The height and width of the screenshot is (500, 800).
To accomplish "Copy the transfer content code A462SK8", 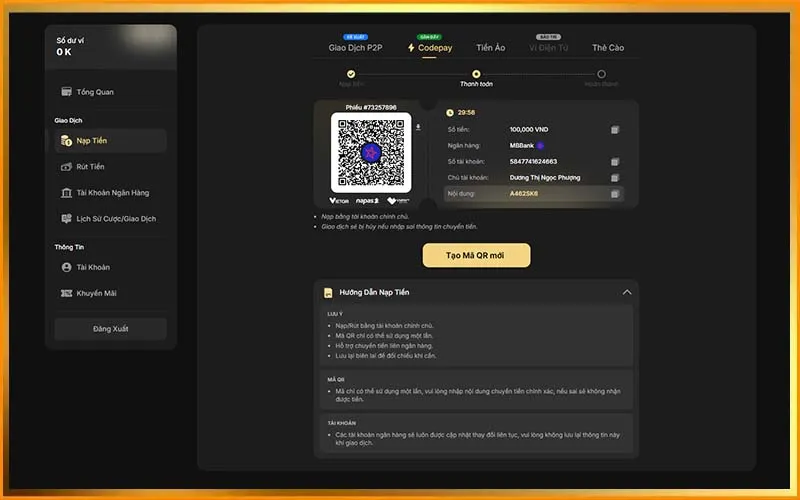I will point(615,194).
